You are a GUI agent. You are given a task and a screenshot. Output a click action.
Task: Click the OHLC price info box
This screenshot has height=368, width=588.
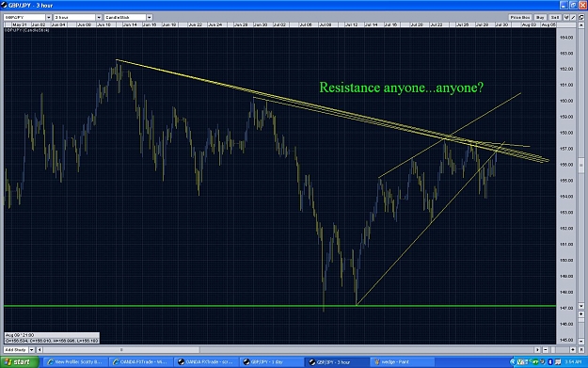pos(52,338)
